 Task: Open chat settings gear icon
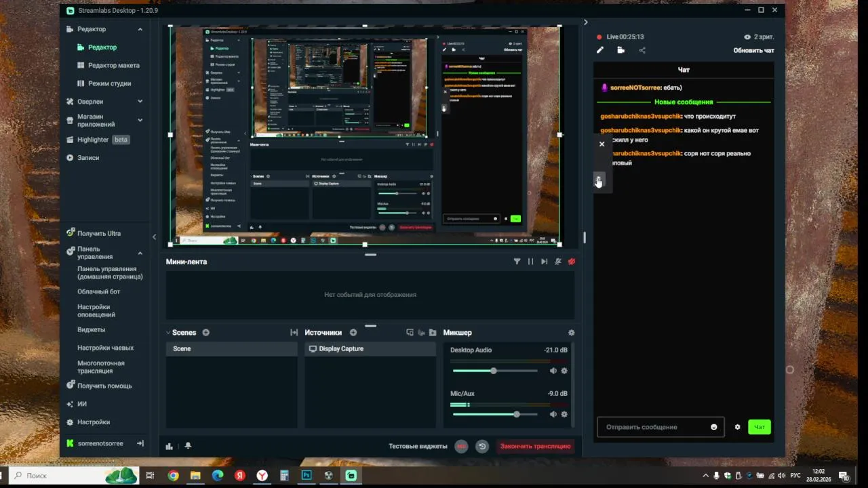737,427
